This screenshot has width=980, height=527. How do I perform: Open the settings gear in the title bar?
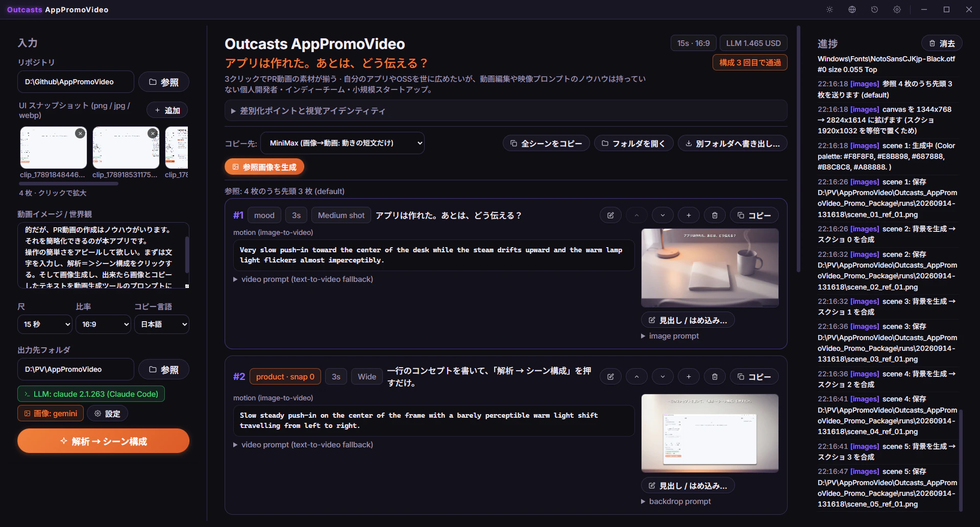click(897, 10)
